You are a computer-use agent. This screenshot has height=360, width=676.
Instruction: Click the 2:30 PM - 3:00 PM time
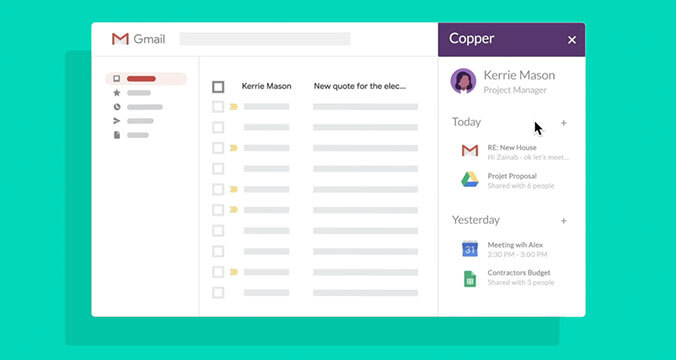click(x=517, y=254)
